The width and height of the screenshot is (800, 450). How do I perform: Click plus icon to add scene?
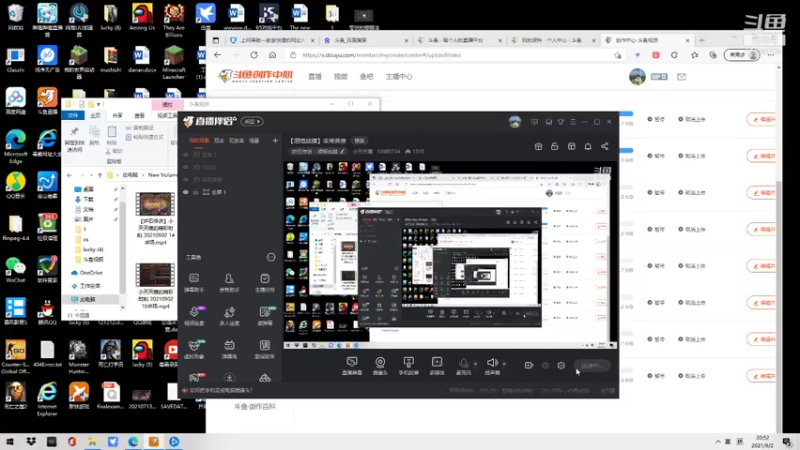click(275, 140)
